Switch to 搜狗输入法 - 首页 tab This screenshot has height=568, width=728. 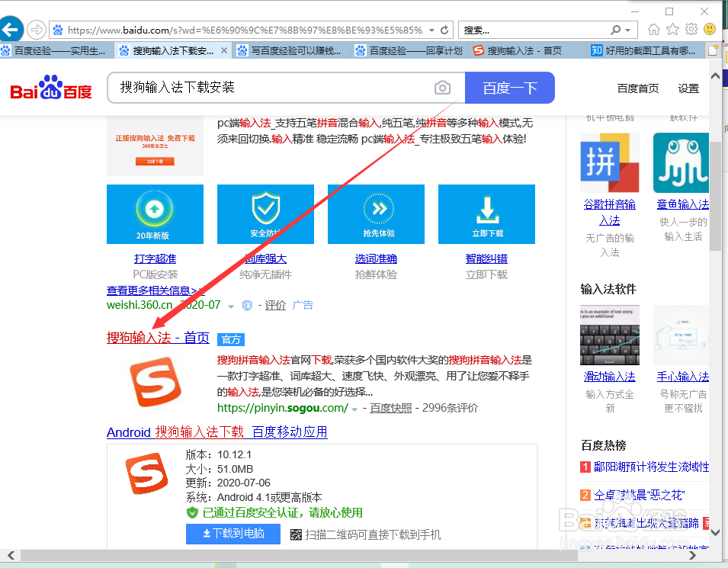pyautogui.click(x=528, y=50)
